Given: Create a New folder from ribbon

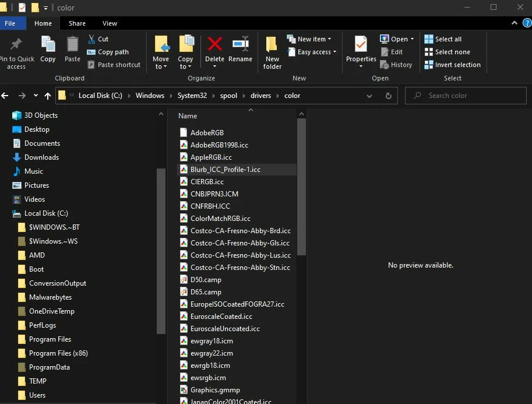Looking at the screenshot, I should pos(272,52).
